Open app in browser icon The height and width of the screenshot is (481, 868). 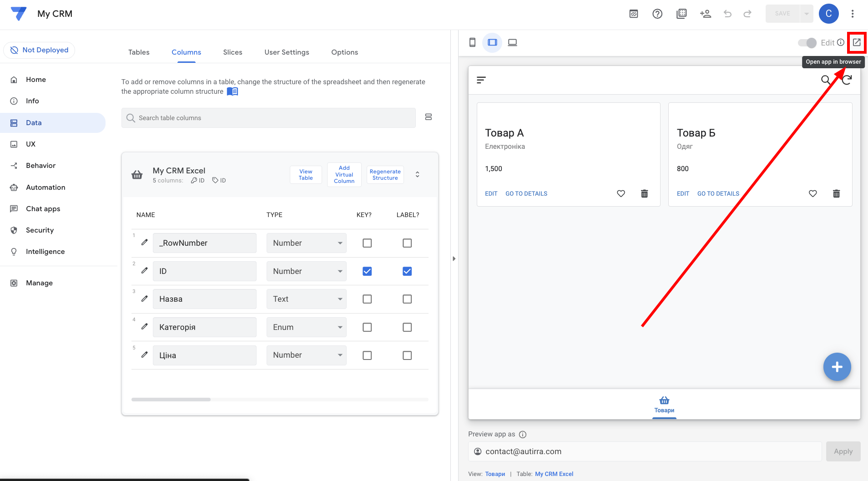pyautogui.click(x=857, y=42)
